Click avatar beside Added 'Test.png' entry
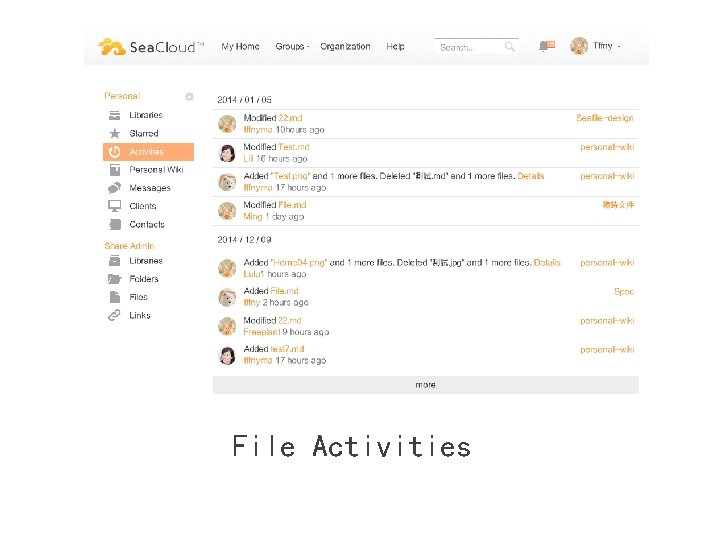The width and height of the screenshot is (720, 540). click(x=227, y=182)
